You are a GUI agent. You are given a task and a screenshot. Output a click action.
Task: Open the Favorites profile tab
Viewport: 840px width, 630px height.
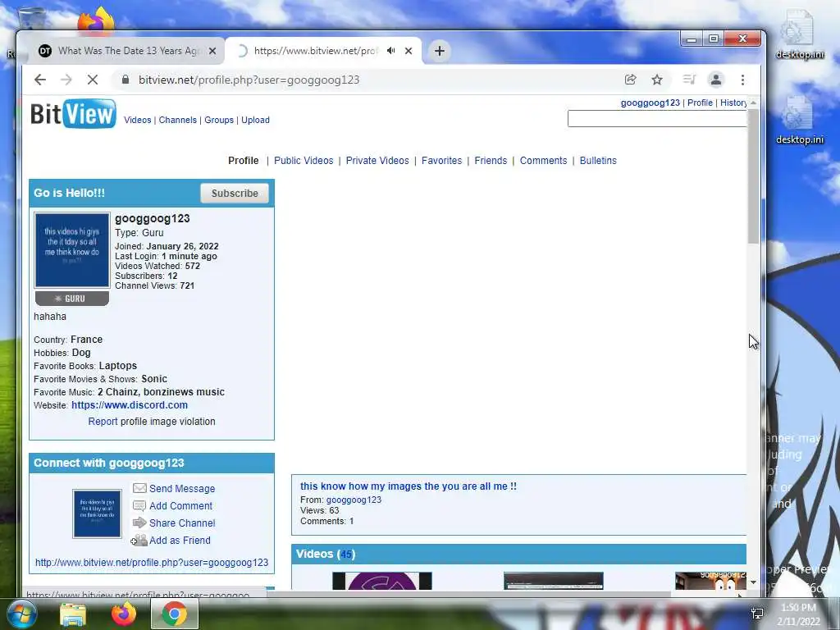(441, 161)
